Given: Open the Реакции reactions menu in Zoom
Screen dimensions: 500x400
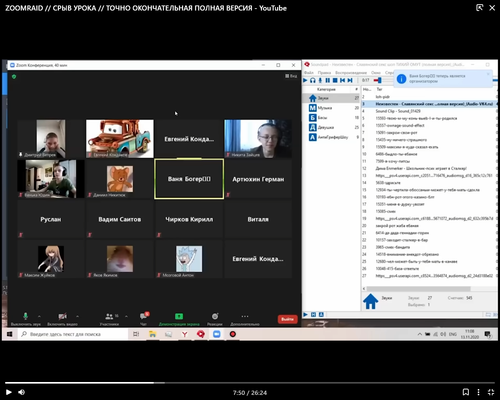Looking at the screenshot, I should click(215, 318).
